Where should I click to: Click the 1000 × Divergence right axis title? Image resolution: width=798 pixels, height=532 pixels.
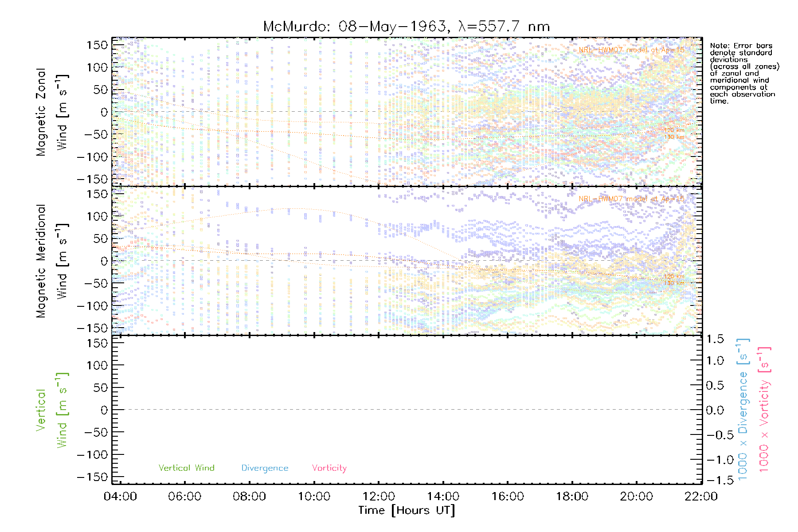tap(743, 410)
